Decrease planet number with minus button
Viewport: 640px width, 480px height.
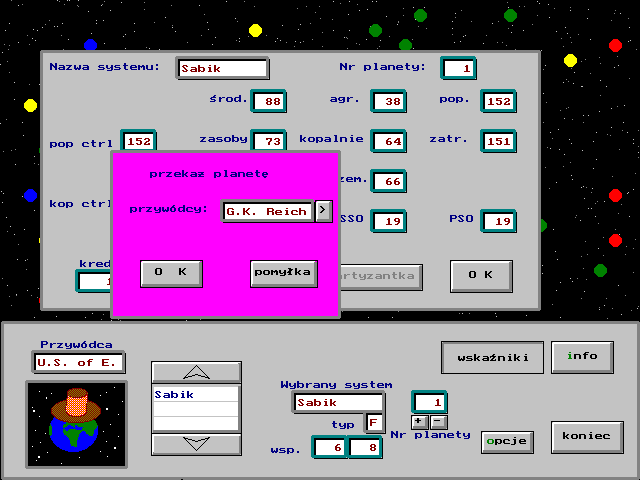pos(438,421)
